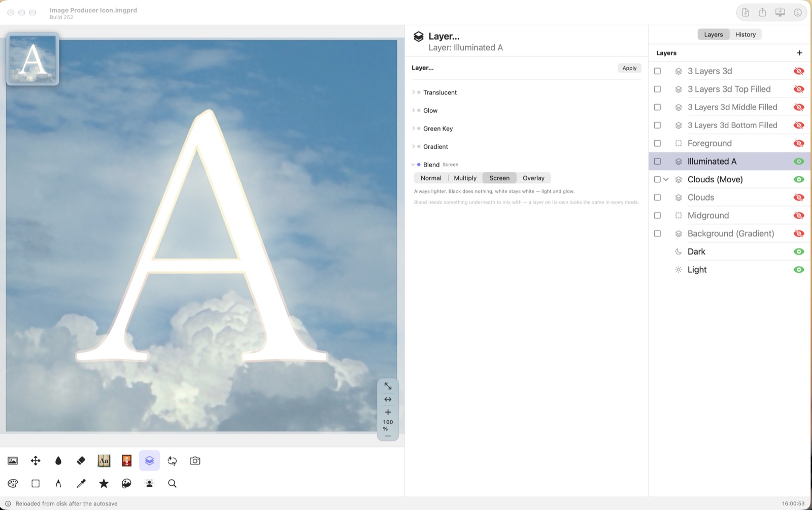The width and height of the screenshot is (812, 510).
Task: Zoom out with the canvas minus button
Action: (x=388, y=436)
